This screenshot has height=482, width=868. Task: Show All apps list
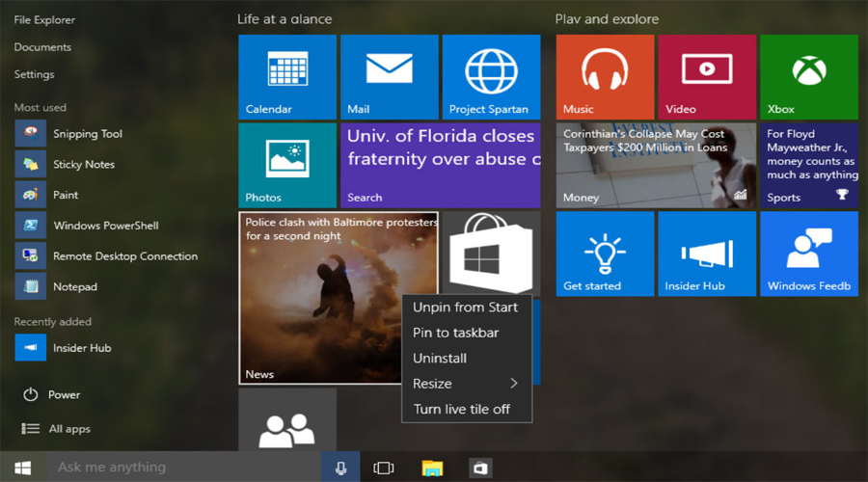pos(55,429)
